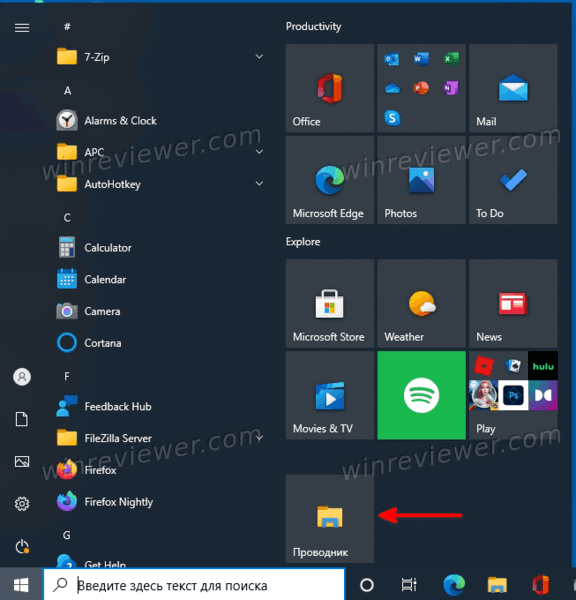Launch Excel from the Office apps tile

click(x=451, y=59)
